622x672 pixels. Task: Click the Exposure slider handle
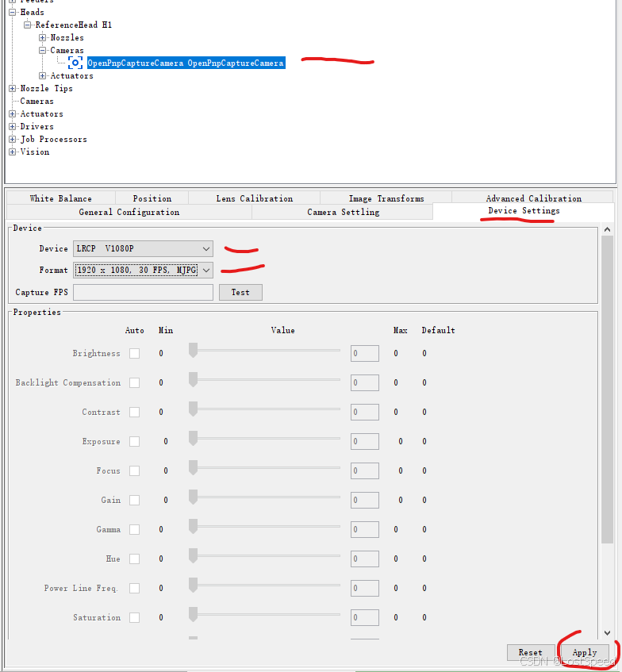194,439
